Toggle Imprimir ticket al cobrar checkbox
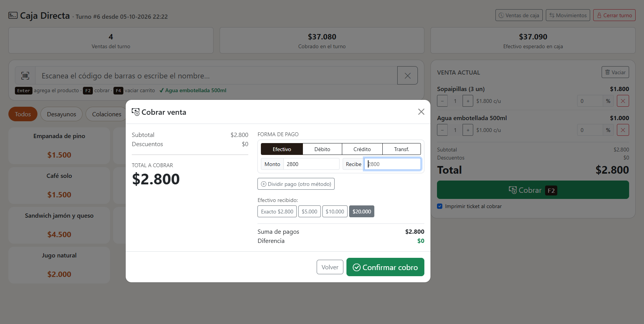This screenshot has height=324, width=644. tap(440, 206)
